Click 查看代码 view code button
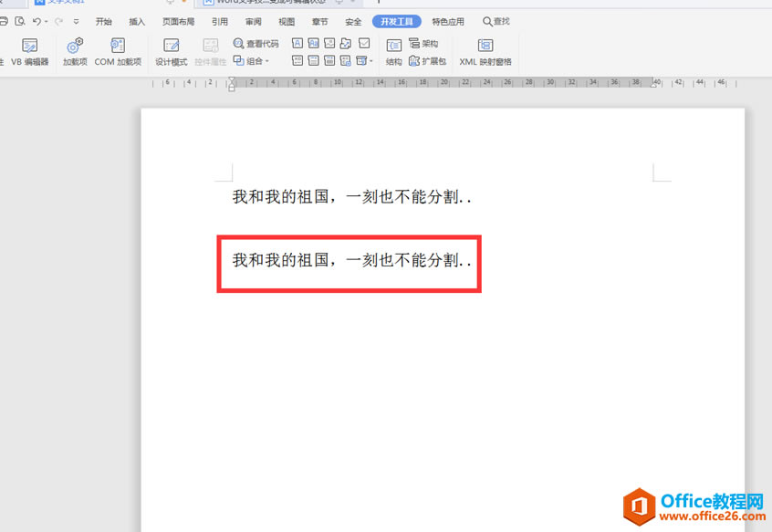The width and height of the screenshot is (772, 532). [256, 43]
